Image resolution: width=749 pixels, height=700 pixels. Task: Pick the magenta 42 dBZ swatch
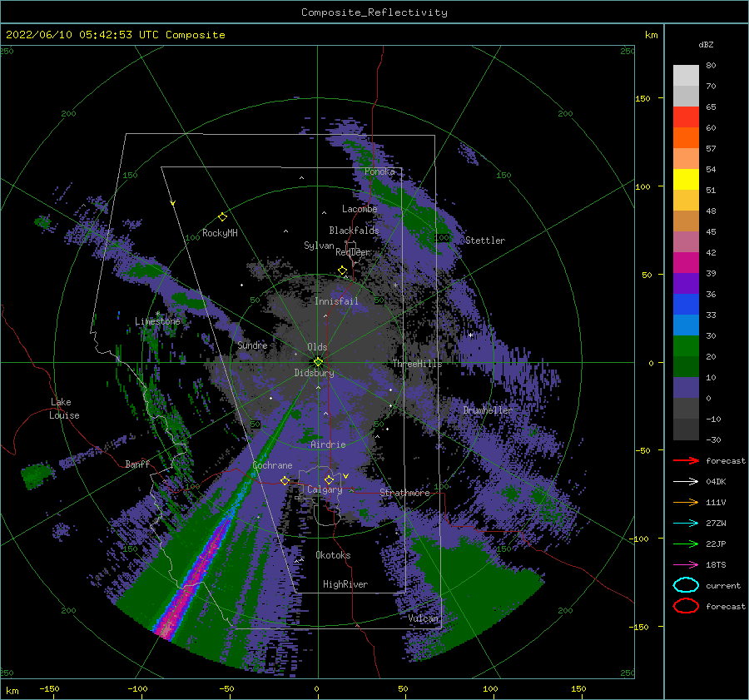(686, 262)
